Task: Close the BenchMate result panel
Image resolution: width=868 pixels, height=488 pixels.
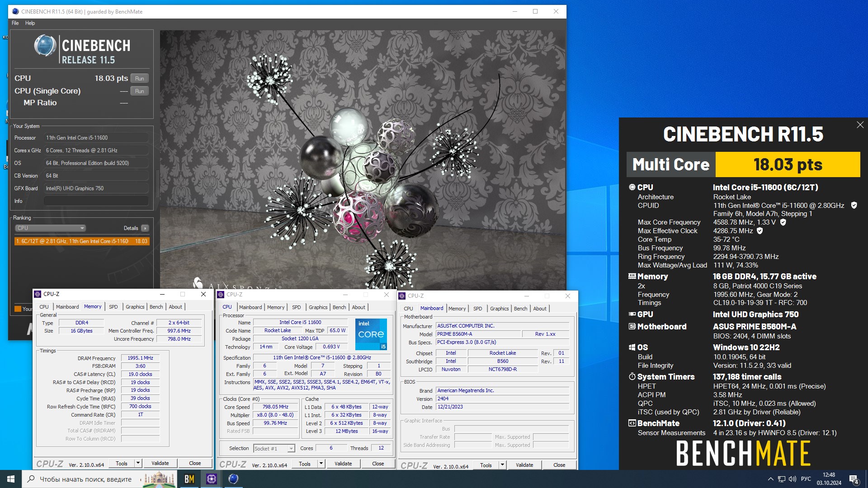Action: pos(860,125)
